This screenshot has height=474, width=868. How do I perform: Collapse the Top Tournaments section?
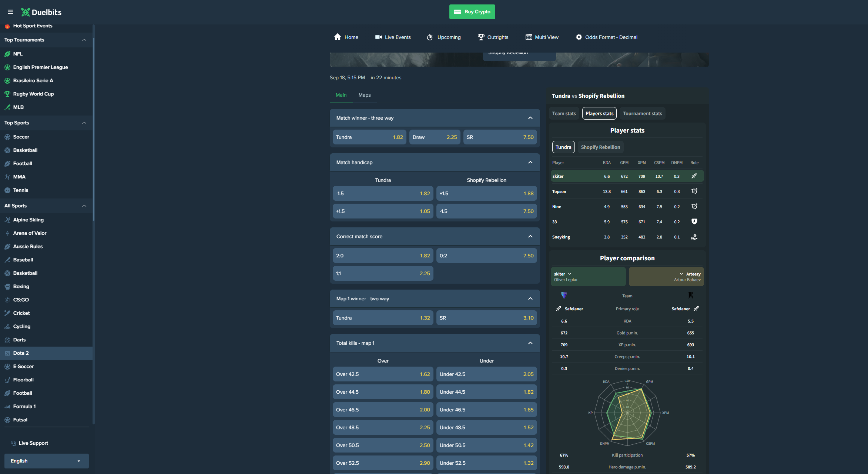point(84,40)
